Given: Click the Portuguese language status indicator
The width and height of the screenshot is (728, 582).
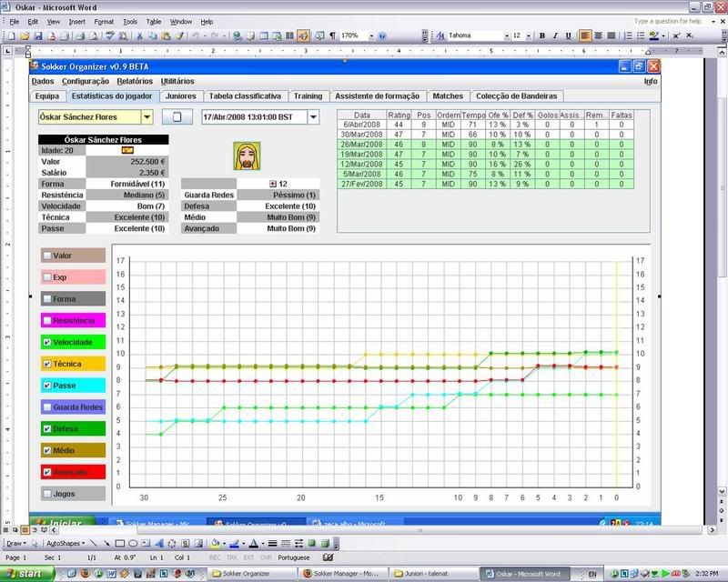Looking at the screenshot, I should 294,557.
